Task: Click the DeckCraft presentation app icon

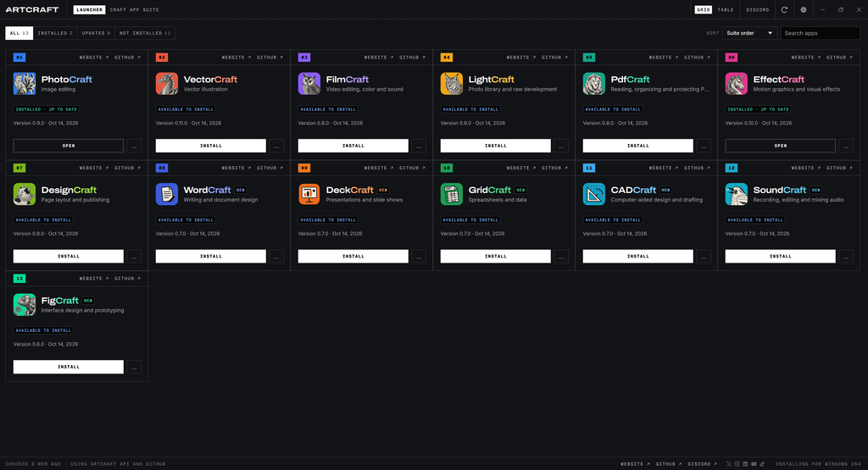Action: (309, 194)
